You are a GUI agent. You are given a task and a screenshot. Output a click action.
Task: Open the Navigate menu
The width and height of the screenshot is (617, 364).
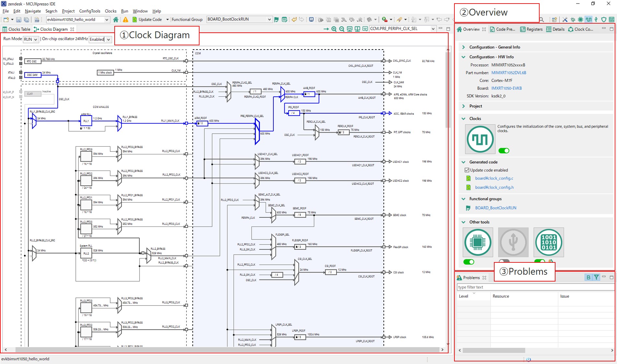coord(33,11)
